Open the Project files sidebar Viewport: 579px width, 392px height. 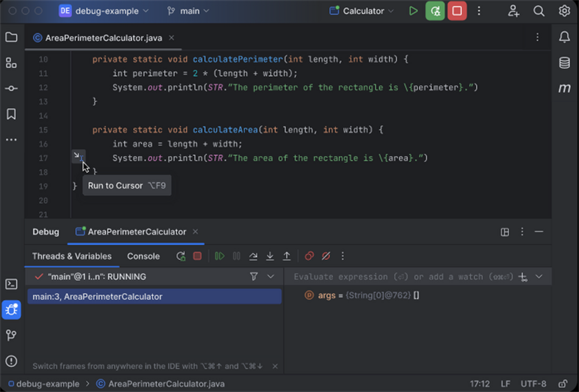coord(11,37)
